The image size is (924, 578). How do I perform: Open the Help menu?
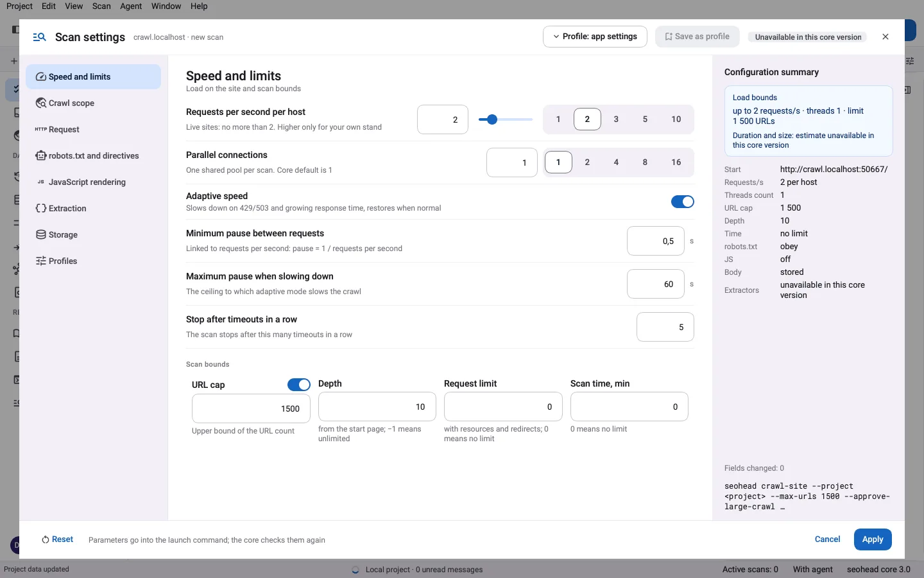[199, 6]
